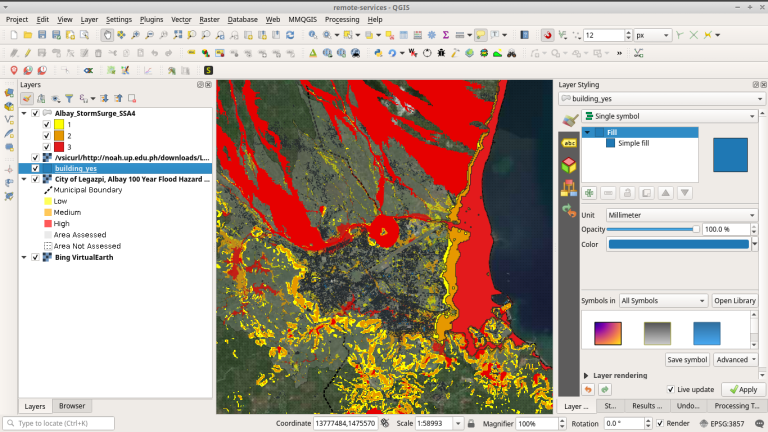The width and height of the screenshot is (768, 432).
Task: Filter legend with the funnel icon in Layers
Action: [x=69, y=98]
